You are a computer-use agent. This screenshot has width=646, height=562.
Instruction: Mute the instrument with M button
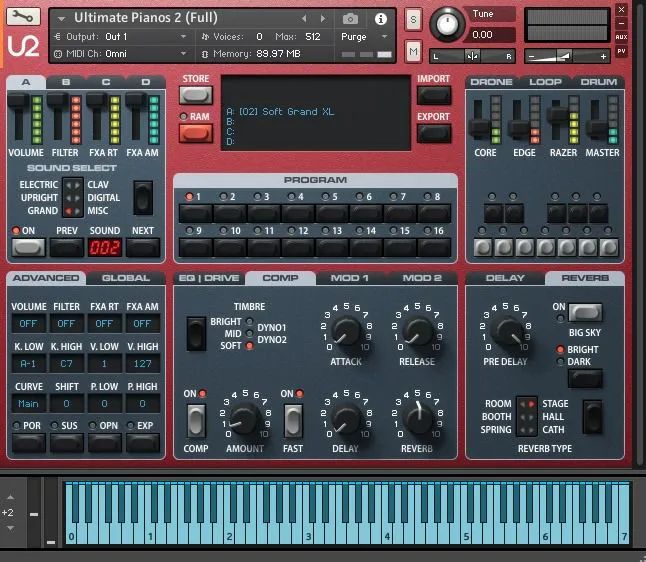coord(413,52)
